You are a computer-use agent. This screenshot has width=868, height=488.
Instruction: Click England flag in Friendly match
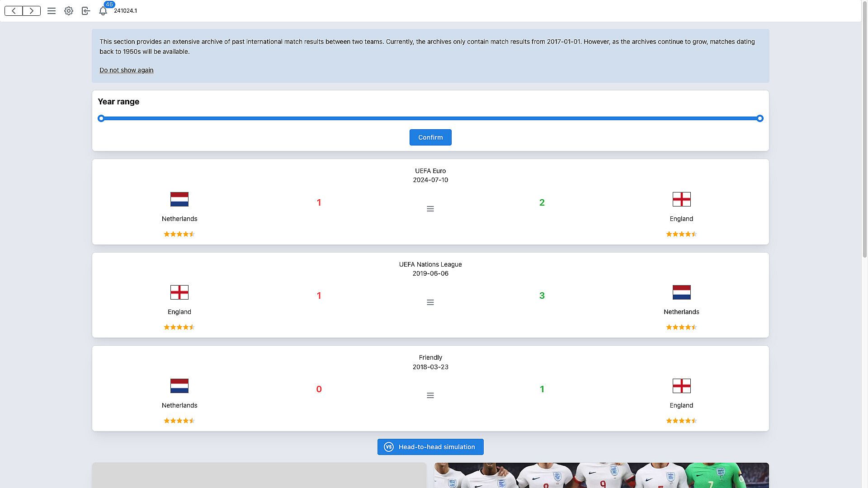[x=681, y=386]
